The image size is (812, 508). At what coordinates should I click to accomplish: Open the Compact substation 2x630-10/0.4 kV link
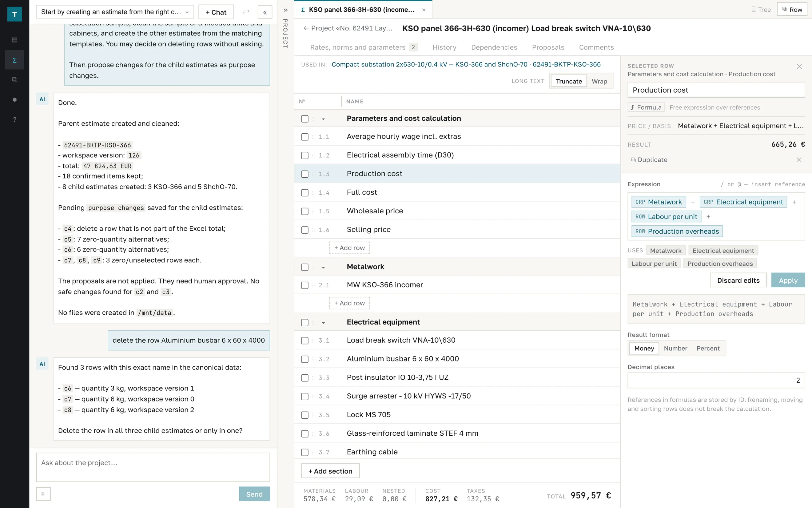(466, 65)
